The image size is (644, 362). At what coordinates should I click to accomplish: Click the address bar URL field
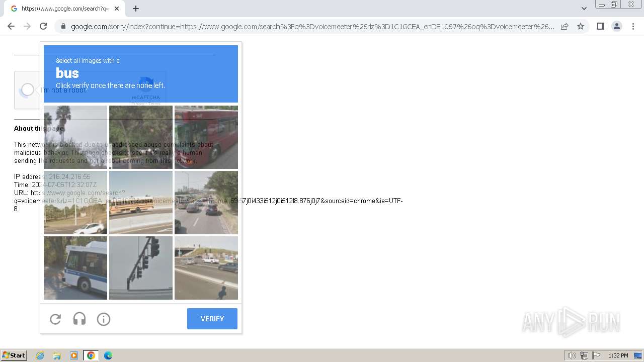point(312,26)
